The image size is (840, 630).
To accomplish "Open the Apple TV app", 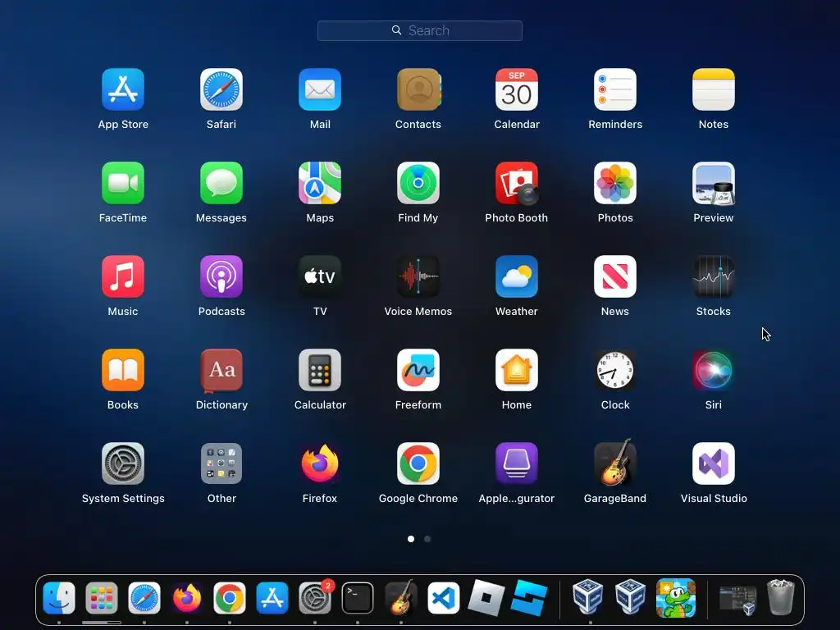I will tap(320, 276).
